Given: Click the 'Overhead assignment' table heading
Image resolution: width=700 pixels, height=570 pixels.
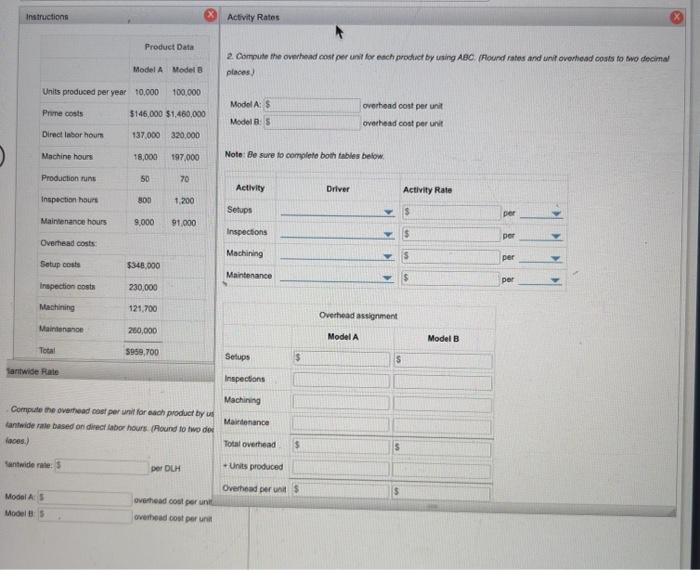Looking at the screenshot, I should (x=358, y=316).
